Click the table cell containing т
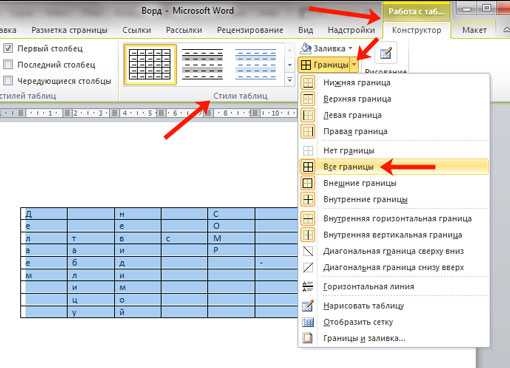 point(91,238)
